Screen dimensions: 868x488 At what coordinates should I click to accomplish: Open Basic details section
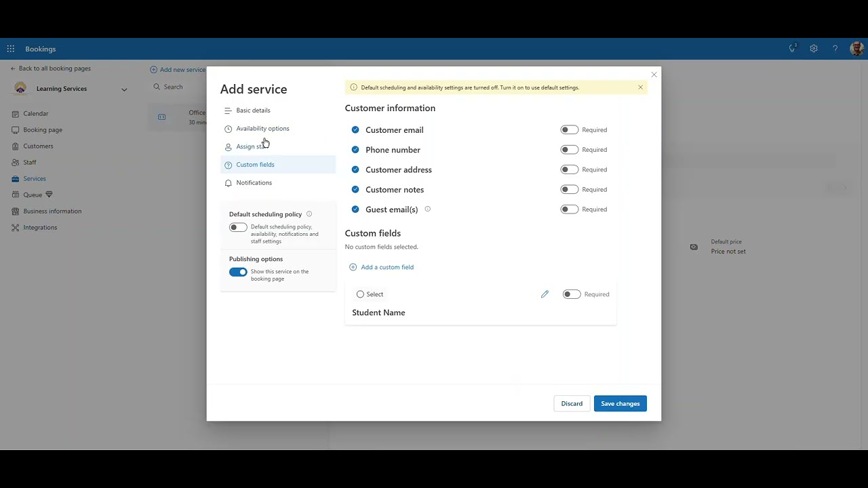(x=278, y=110)
